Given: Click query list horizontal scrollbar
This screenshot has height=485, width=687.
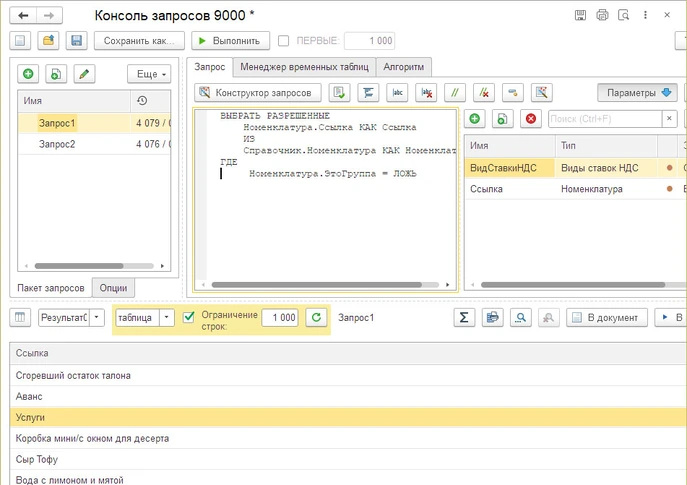Looking at the screenshot, I should (79, 266).
